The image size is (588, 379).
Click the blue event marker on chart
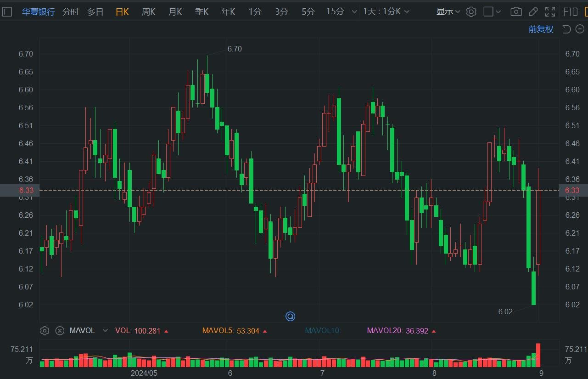coord(290,316)
